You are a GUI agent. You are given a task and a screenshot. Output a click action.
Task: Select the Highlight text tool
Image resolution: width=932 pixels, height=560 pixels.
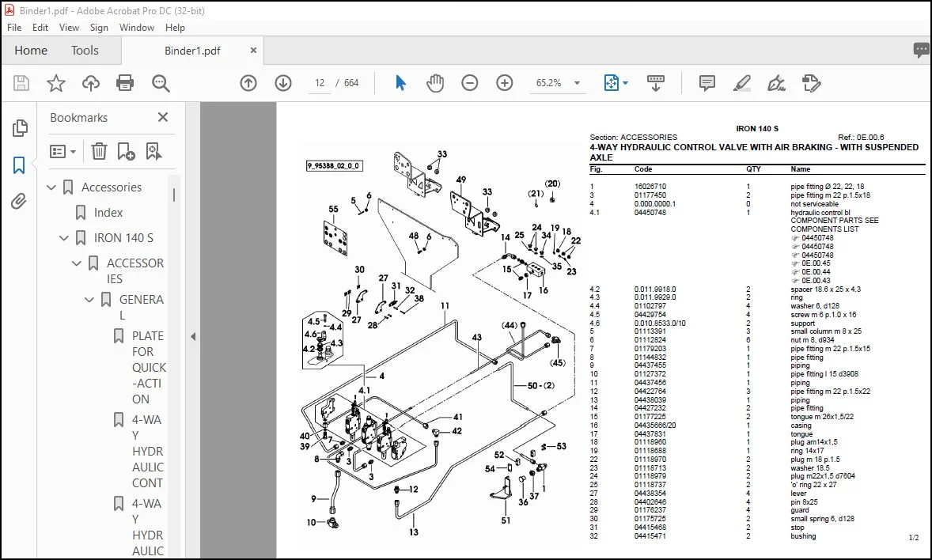click(742, 83)
